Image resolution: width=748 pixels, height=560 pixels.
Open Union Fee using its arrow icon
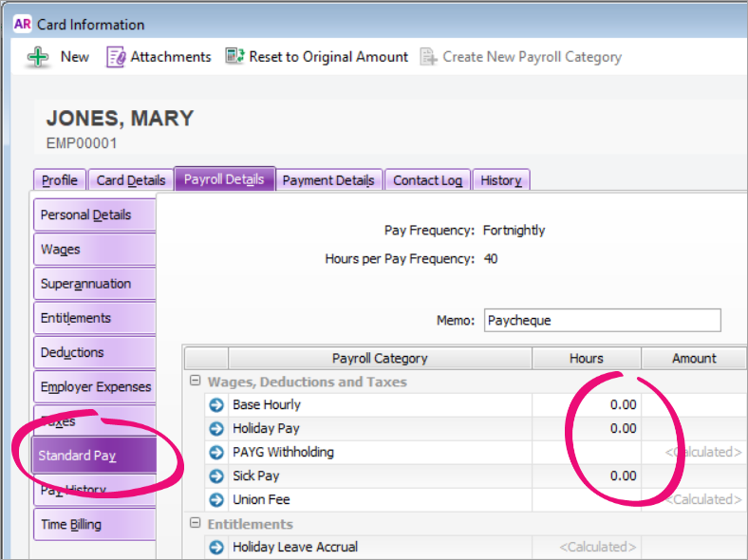point(216,500)
